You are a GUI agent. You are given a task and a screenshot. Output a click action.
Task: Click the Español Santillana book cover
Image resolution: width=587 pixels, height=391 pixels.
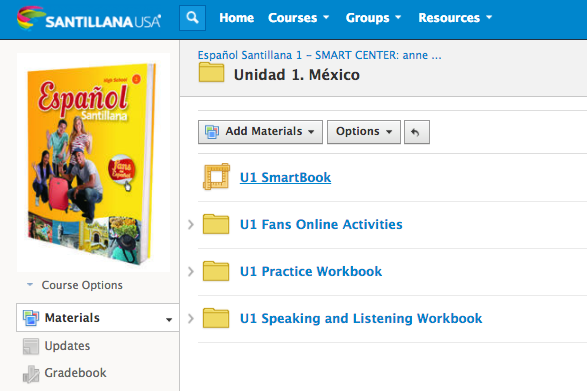click(92, 163)
